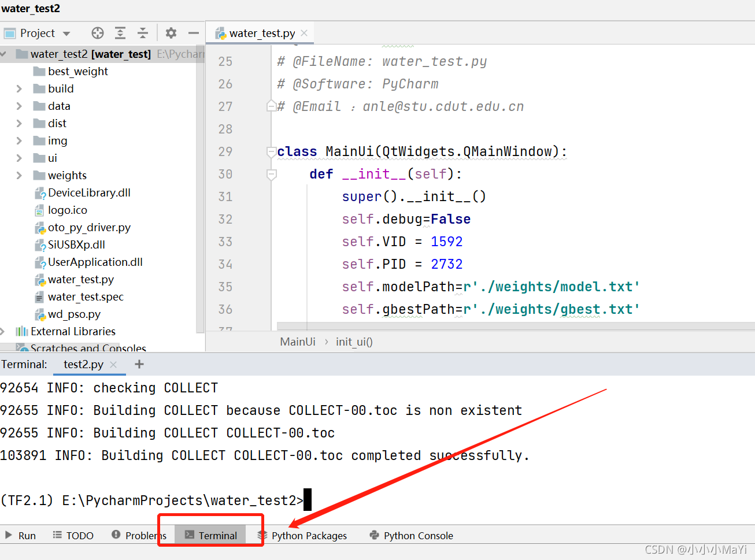Click the terminal command prompt line
Viewport: 755px width, 560px height.
click(156, 500)
